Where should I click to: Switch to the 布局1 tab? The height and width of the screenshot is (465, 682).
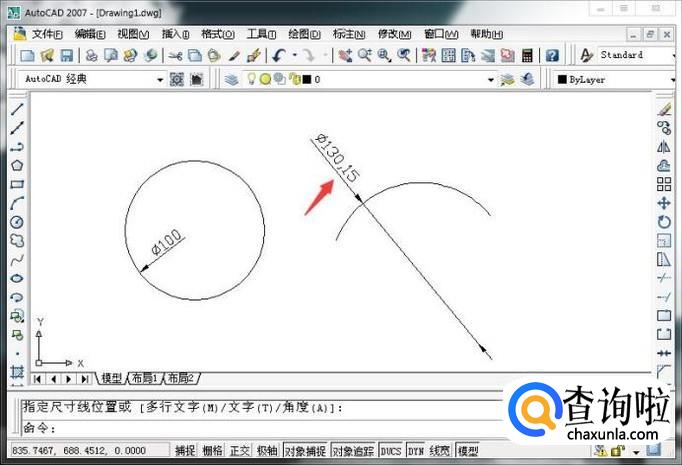pos(144,378)
